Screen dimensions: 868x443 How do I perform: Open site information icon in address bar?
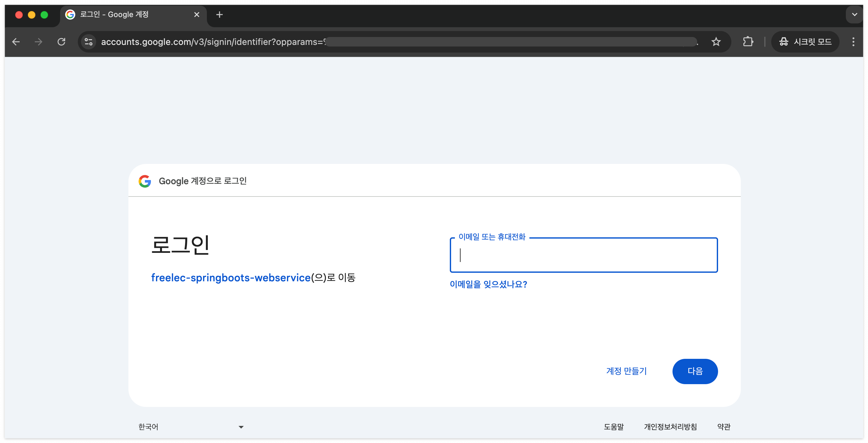[89, 42]
